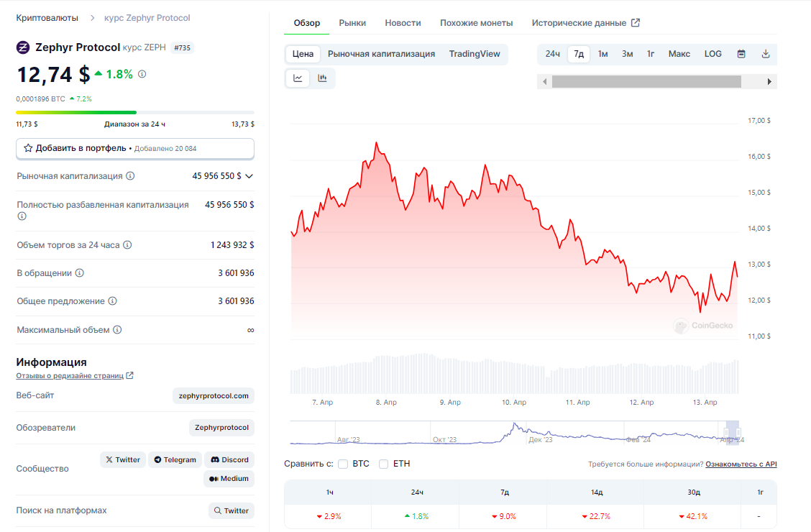
Task: Open info tooltip beside the 1.8% change
Action: [x=142, y=74]
